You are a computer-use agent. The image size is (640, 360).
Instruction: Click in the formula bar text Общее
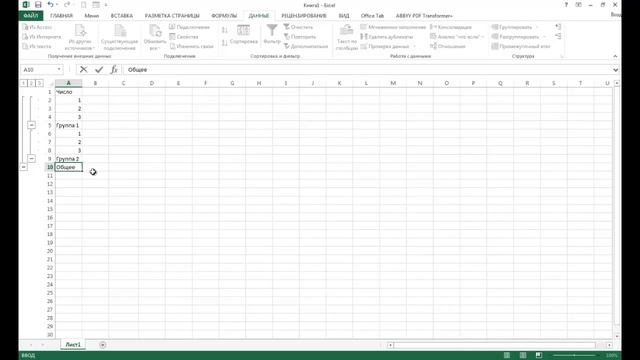pyautogui.click(x=137, y=70)
